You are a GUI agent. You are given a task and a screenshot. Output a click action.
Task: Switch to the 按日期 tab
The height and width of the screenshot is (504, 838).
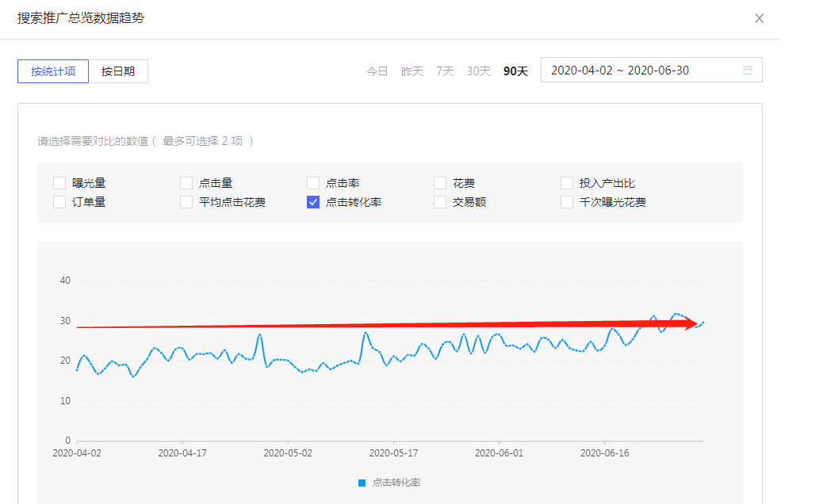coord(118,71)
